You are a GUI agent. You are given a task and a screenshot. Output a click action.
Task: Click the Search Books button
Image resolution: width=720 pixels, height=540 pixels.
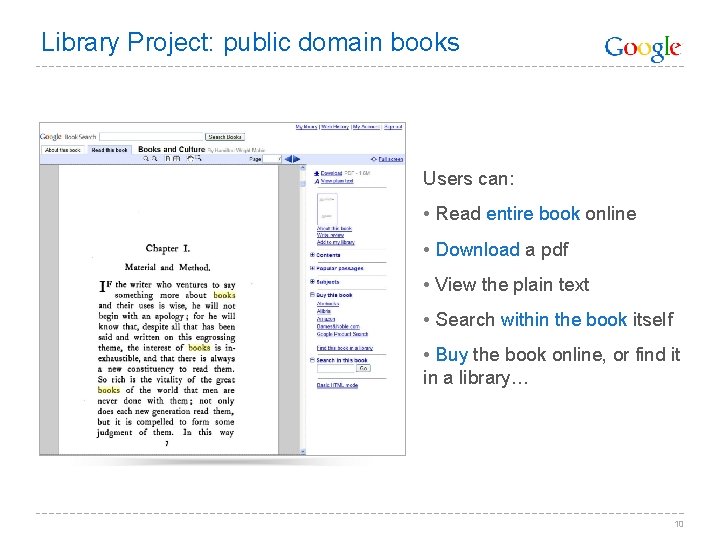[225, 137]
